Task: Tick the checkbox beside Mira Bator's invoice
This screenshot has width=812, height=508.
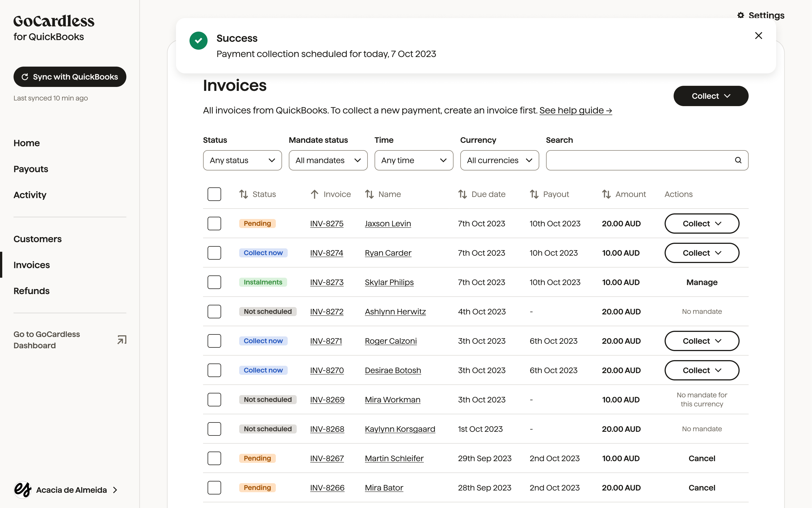Action: point(215,487)
